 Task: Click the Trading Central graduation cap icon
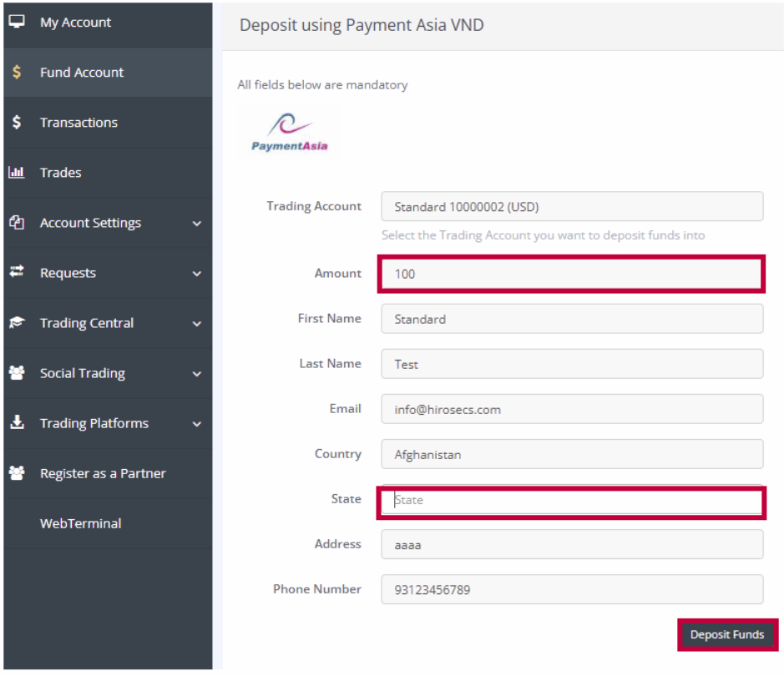[x=17, y=323]
